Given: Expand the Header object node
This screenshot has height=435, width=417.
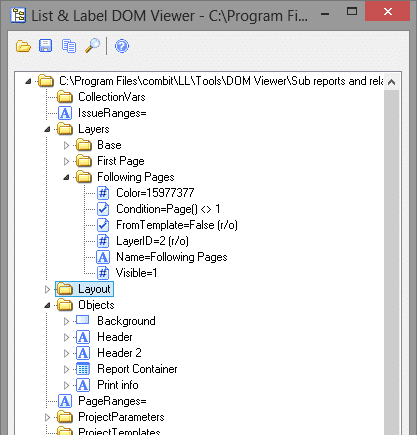Looking at the screenshot, I should pos(66,337).
